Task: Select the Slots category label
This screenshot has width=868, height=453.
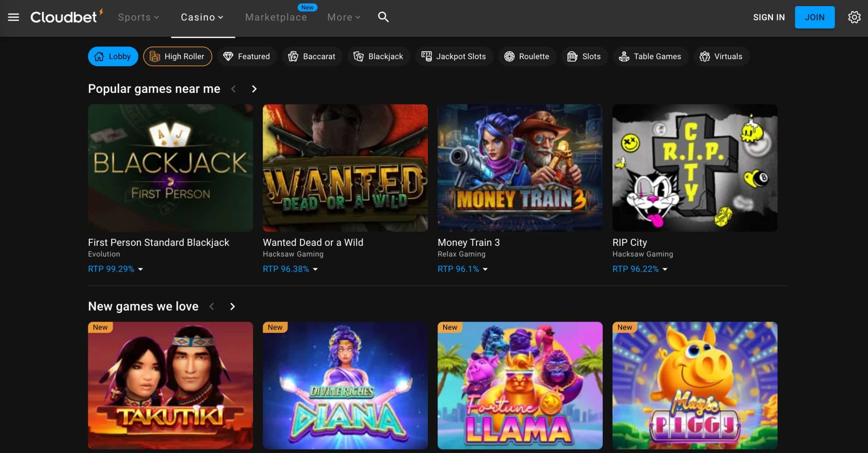Action: (591, 57)
